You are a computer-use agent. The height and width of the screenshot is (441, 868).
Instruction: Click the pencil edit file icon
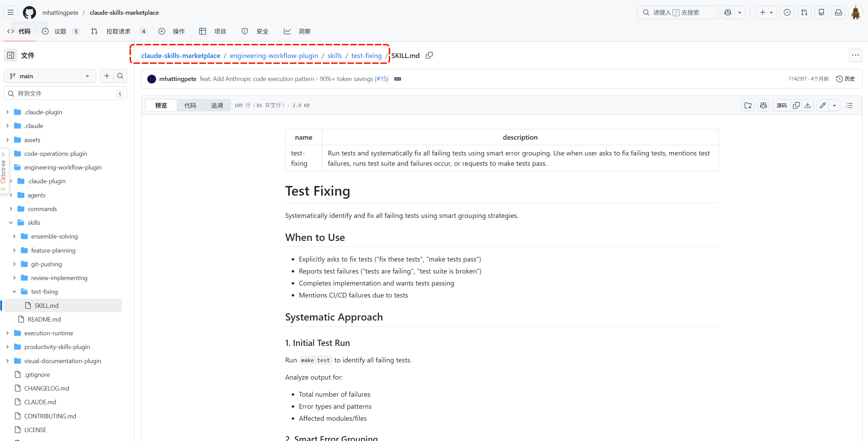coord(823,105)
